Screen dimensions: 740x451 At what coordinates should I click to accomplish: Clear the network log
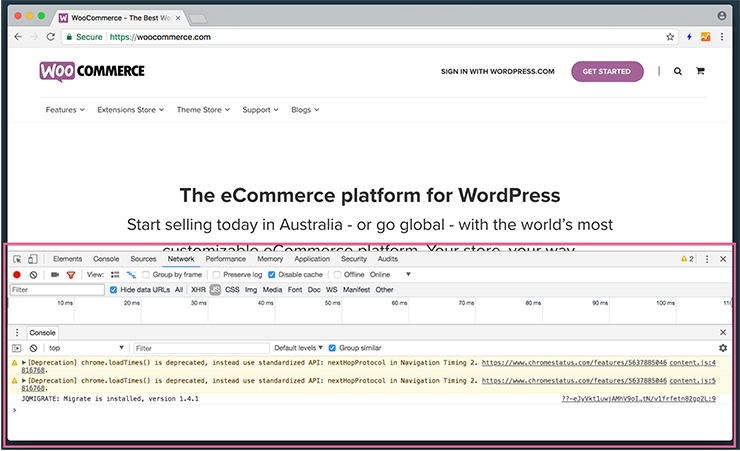click(33, 275)
